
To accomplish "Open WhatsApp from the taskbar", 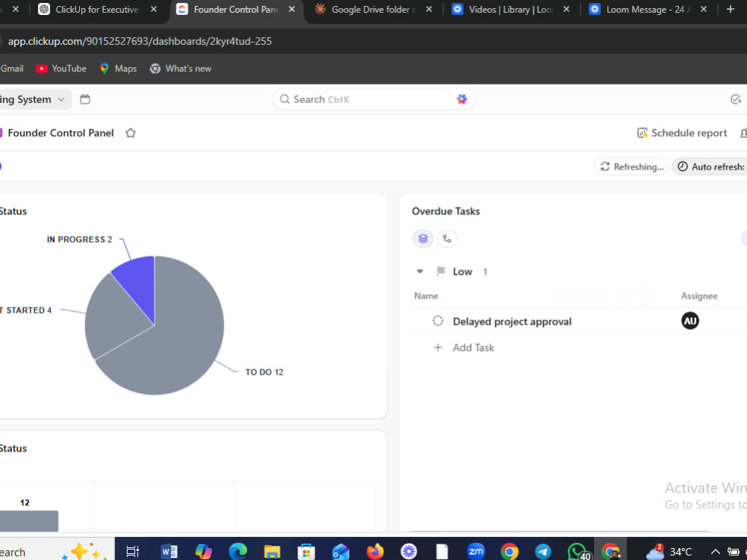I will coord(578,552).
